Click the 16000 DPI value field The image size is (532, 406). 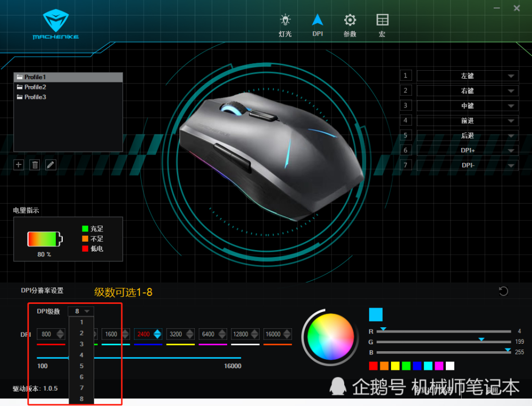pos(273,334)
